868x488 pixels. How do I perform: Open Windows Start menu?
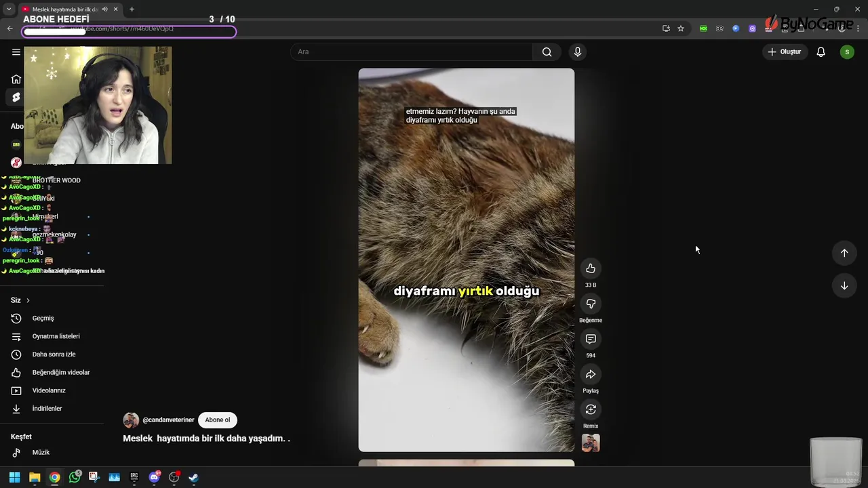click(14, 477)
